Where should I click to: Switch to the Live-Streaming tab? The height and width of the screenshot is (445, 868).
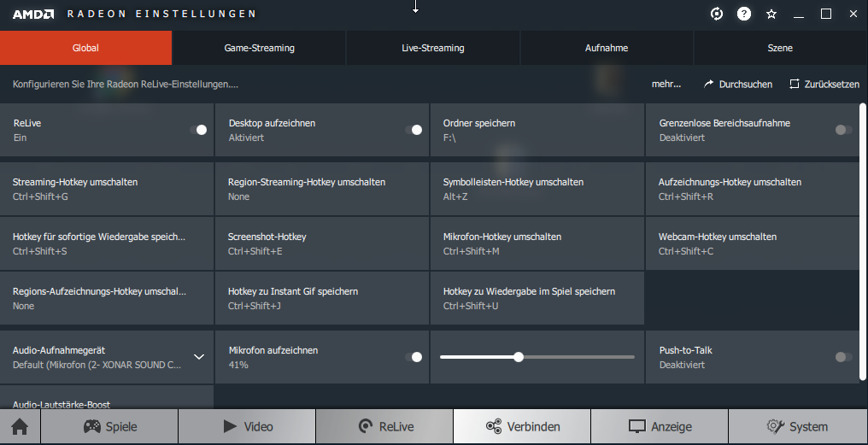point(433,48)
